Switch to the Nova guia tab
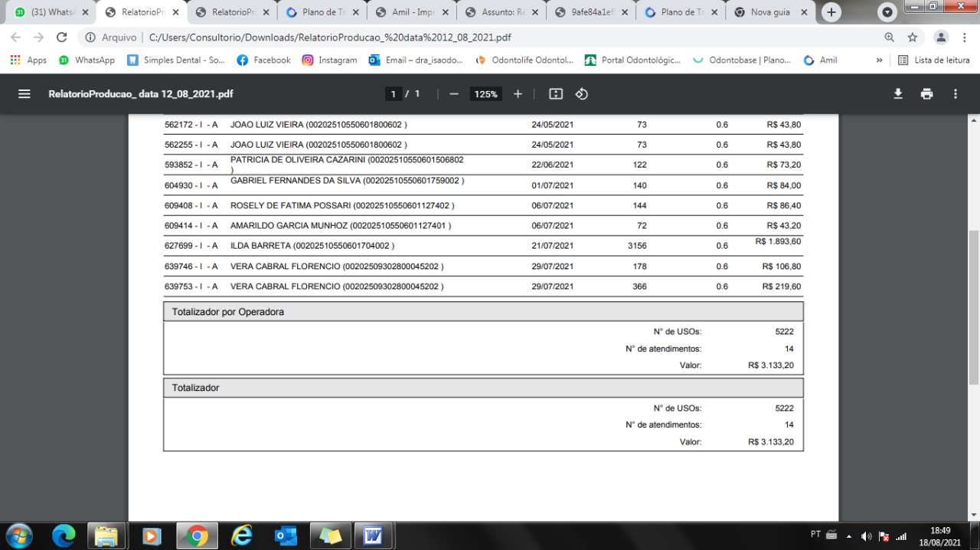Screen dimensions: 980x550 (769, 12)
